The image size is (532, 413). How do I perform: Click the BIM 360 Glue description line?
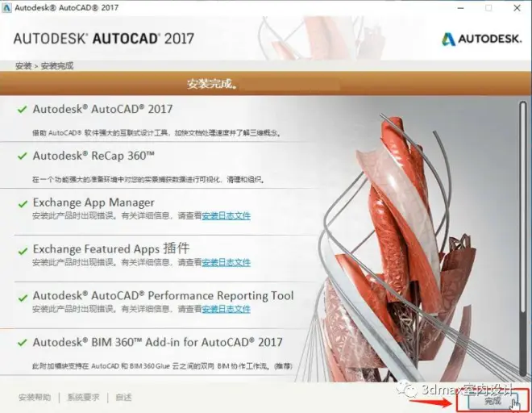(162, 366)
